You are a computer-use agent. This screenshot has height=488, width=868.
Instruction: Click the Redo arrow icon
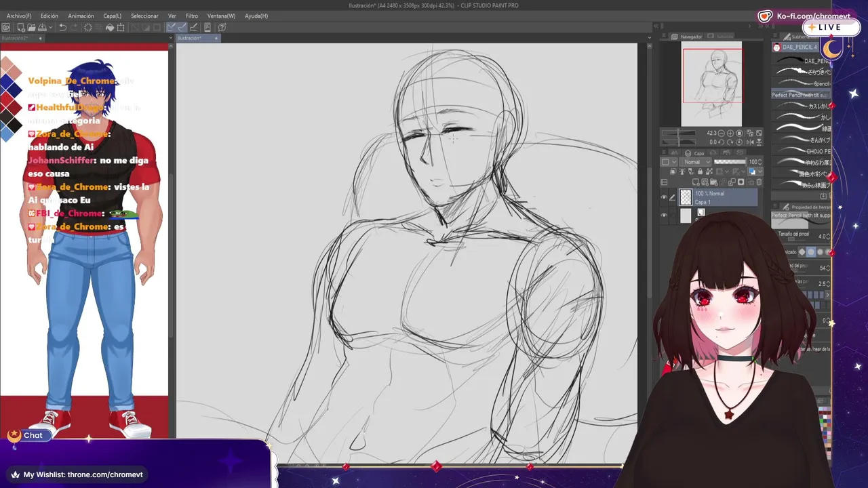[x=74, y=28]
